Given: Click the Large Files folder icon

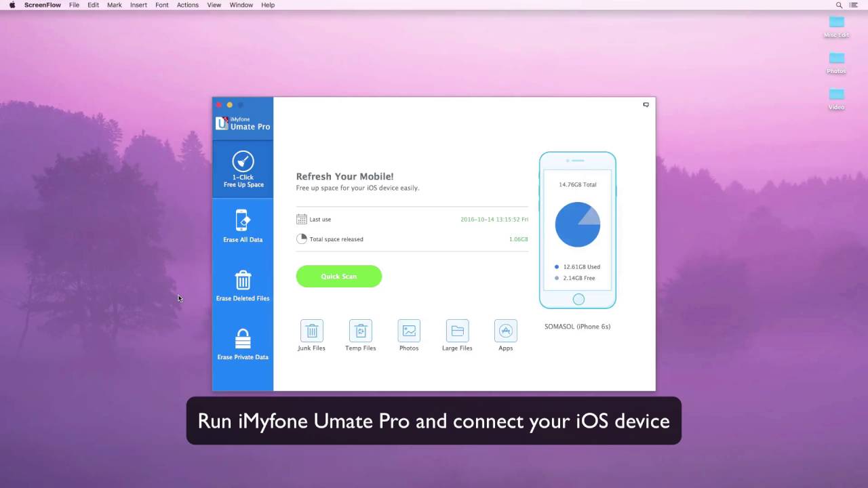Looking at the screenshot, I should point(457,331).
